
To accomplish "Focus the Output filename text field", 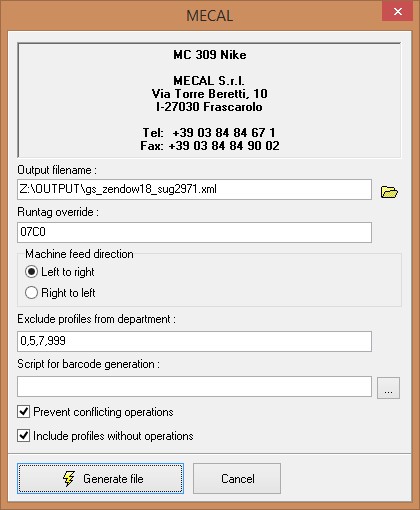I will (x=194, y=189).
